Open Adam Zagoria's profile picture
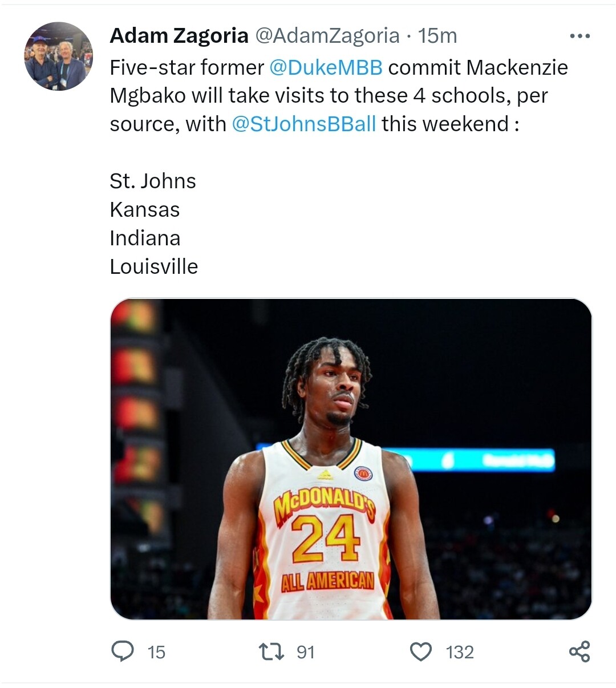The height and width of the screenshot is (688, 616). coord(58,56)
